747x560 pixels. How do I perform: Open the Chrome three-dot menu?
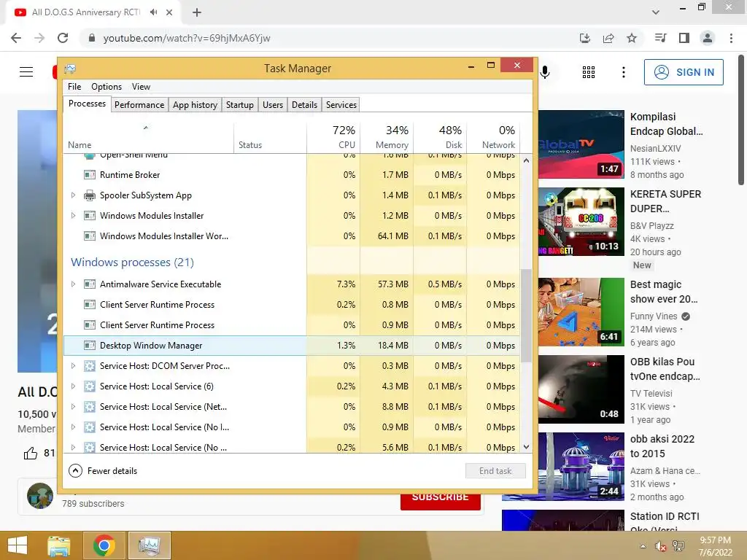tap(731, 38)
